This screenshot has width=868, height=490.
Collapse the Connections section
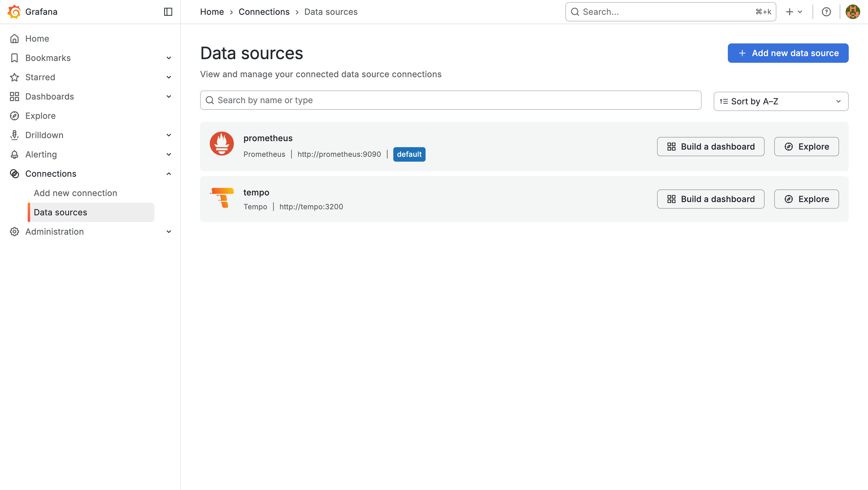(169, 173)
